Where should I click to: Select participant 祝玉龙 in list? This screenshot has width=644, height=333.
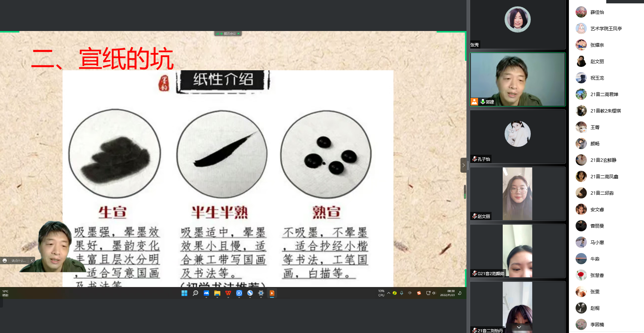[x=606, y=78]
